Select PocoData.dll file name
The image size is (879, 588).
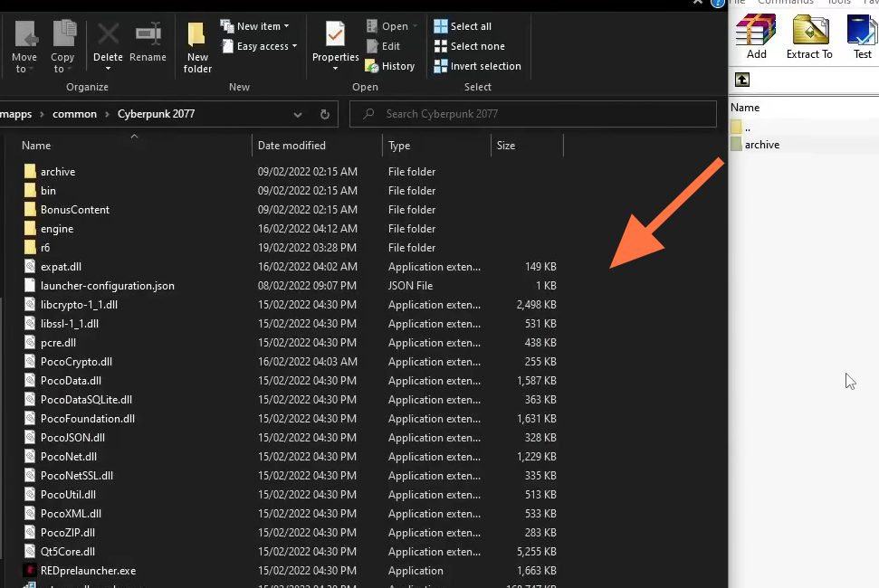coord(71,381)
